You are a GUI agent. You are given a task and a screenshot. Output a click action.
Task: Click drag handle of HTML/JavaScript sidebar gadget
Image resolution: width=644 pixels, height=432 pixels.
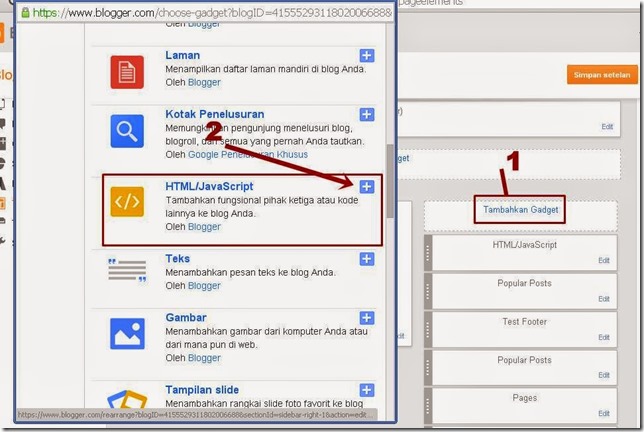(428, 253)
